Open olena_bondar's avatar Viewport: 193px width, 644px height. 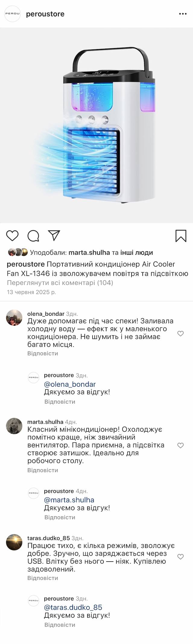click(14, 318)
